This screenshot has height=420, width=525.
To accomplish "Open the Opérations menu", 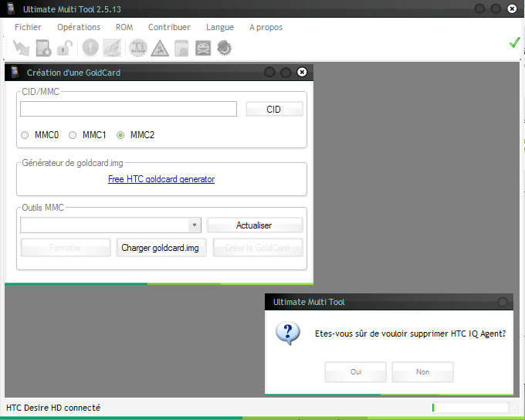I will tap(79, 27).
